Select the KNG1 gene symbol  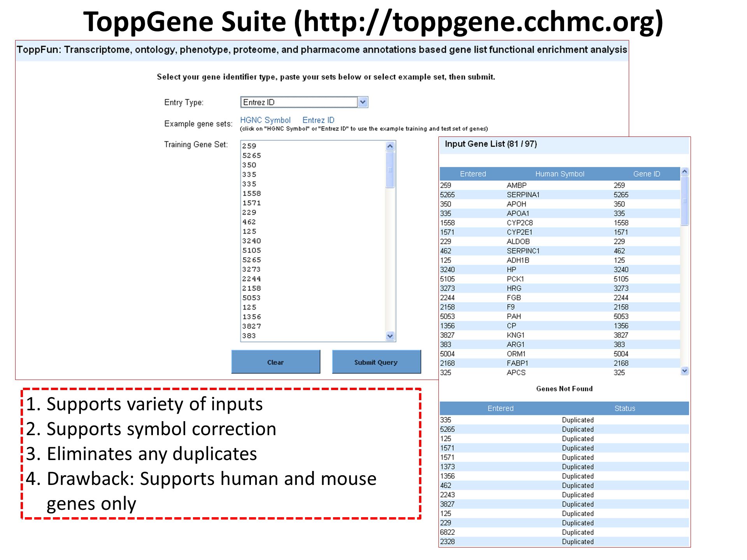coord(516,335)
